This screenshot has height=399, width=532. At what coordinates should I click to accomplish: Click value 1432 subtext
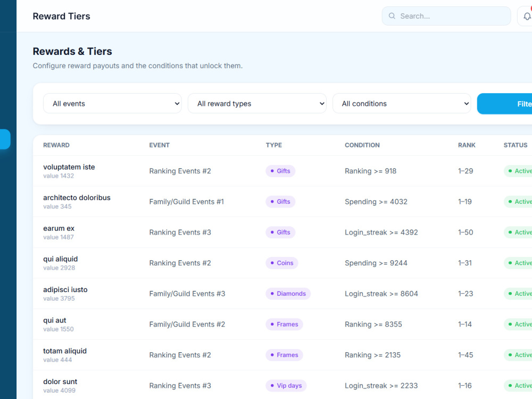pyautogui.click(x=59, y=176)
